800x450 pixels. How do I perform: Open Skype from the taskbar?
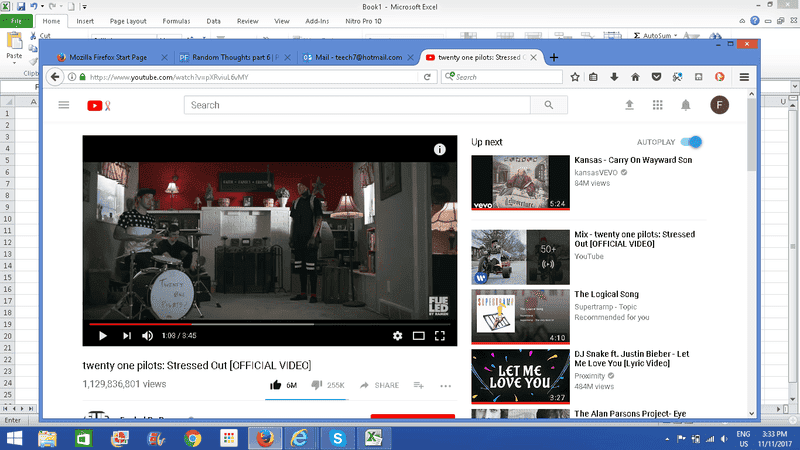click(x=337, y=438)
